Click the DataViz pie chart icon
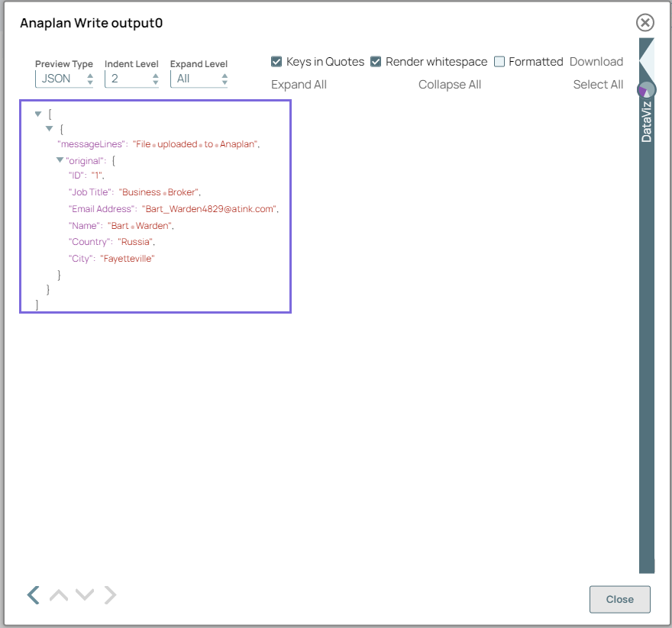This screenshot has width=672, height=628. pos(645,89)
